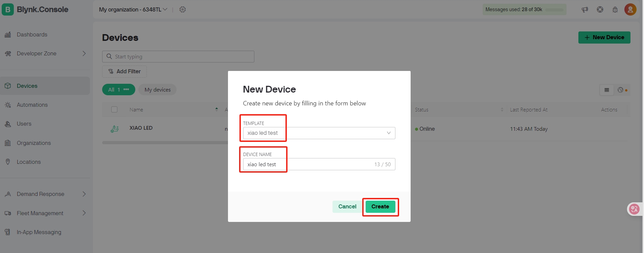Click the Developer Zone tools icon
This screenshot has width=644, height=253.
tap(8, 53)
